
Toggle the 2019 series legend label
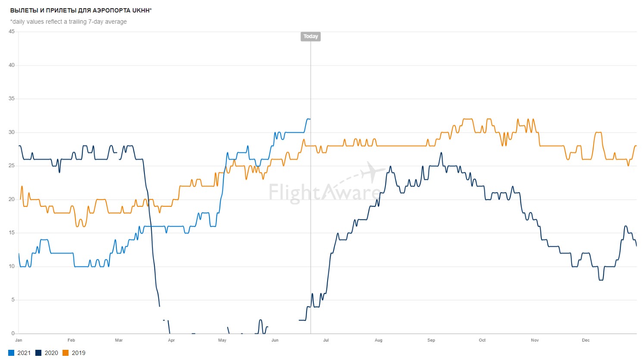click(x=78, y=353)
